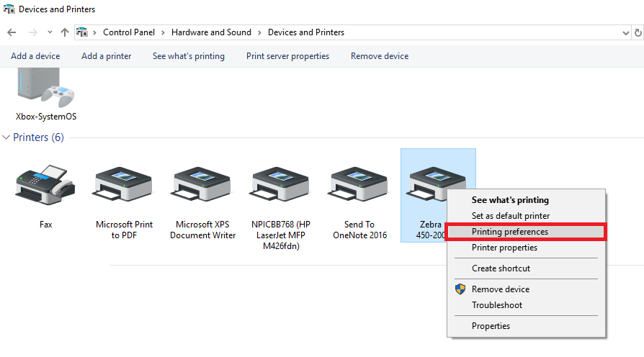The image size is (644, 357).
Task: Choose Set as default printer
Action: pyautogui.click(x=526, y=215)
